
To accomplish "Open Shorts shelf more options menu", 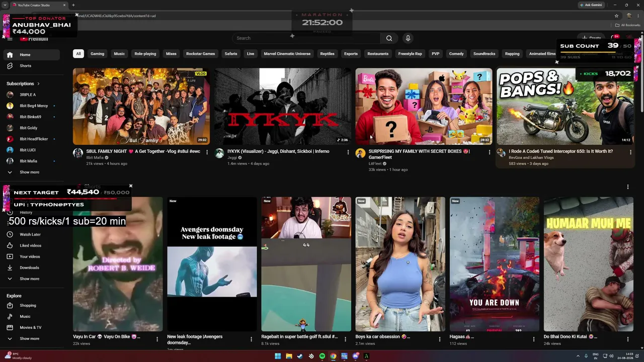I will 628,187.
